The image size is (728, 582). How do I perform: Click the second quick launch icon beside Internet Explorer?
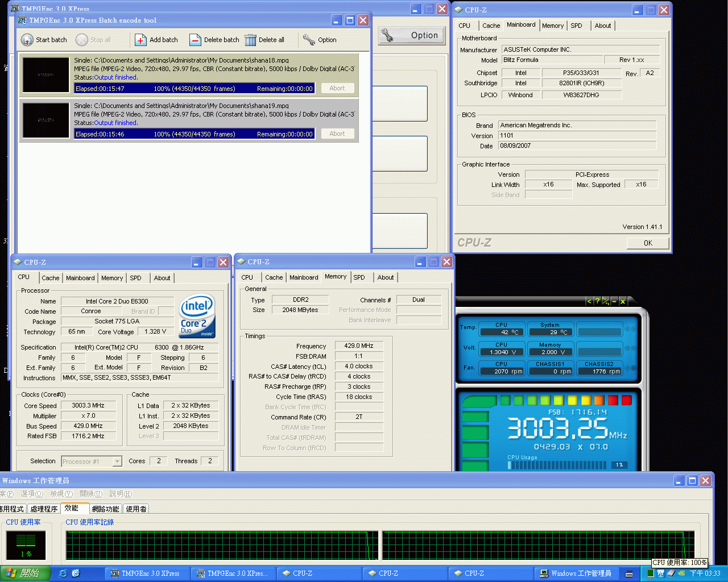pyautogui.click(x=76, y=573)
